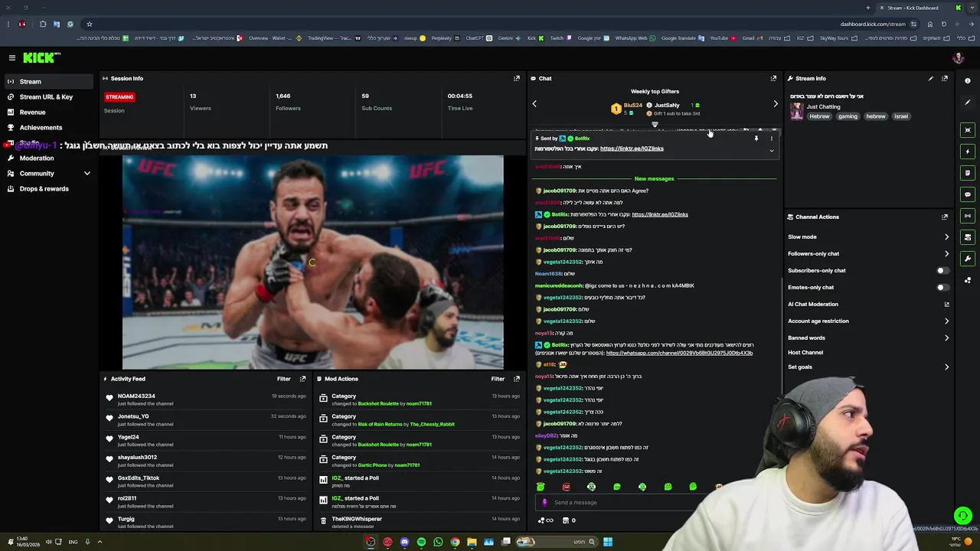Click BluS24 top gifter name

633,106
